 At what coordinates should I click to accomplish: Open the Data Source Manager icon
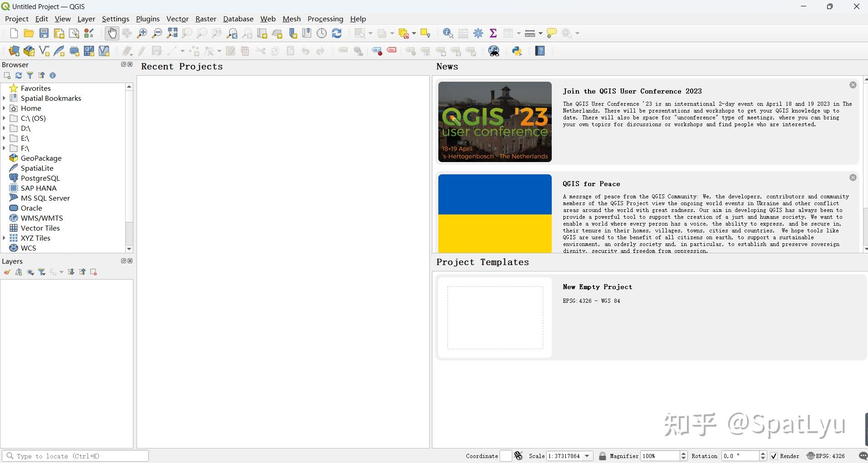[14, 51]
